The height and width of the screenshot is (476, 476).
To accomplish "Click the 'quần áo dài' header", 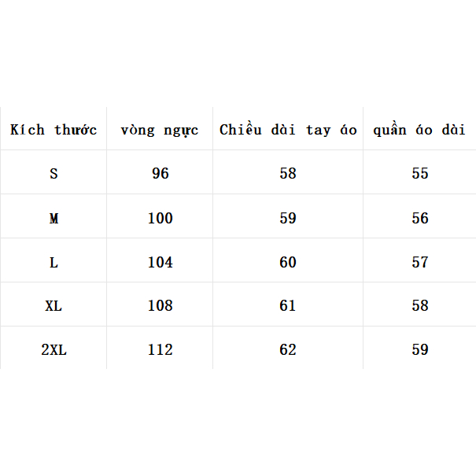I will tap(419, 130).
